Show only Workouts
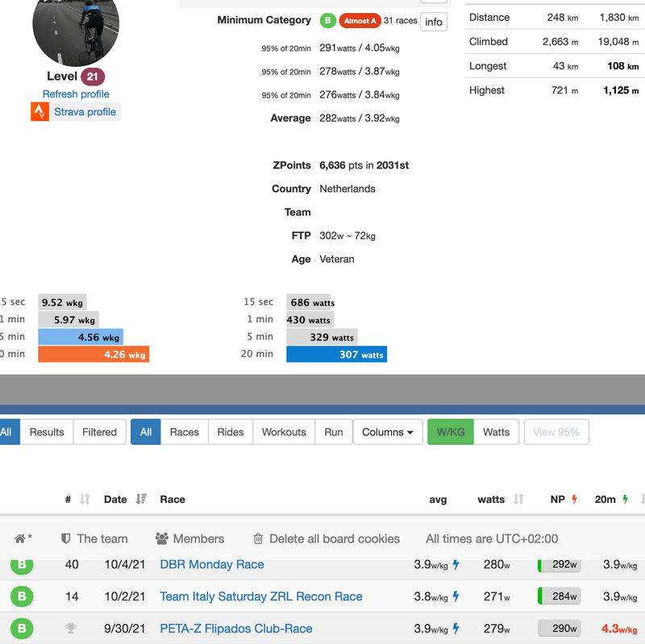Screen dimensions: 645x644 tap(284, 432)
